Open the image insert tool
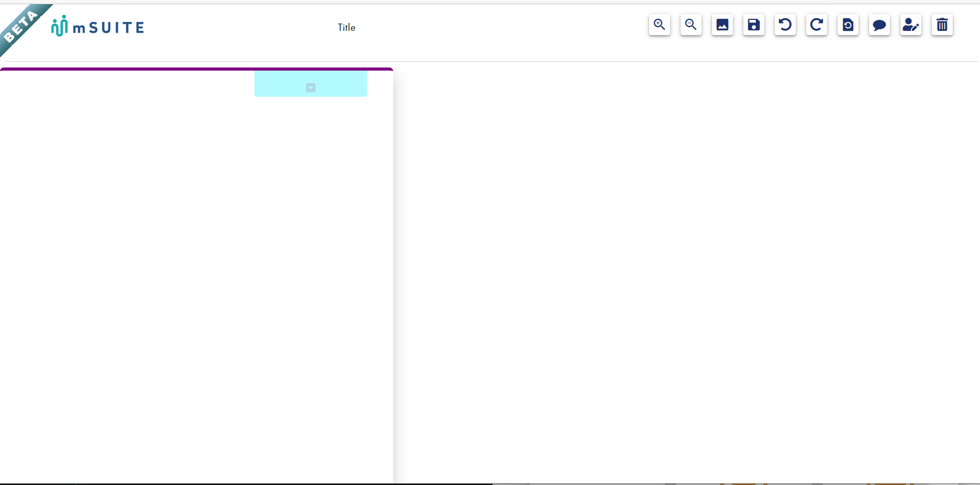This screenshot has width=980, height=485. coord(722,25)
